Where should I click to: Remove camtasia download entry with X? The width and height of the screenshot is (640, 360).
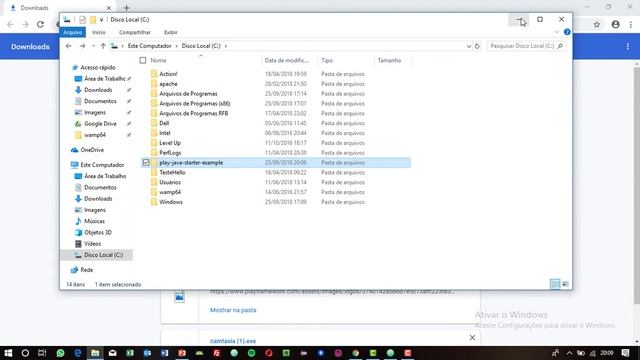click(472, 338)
